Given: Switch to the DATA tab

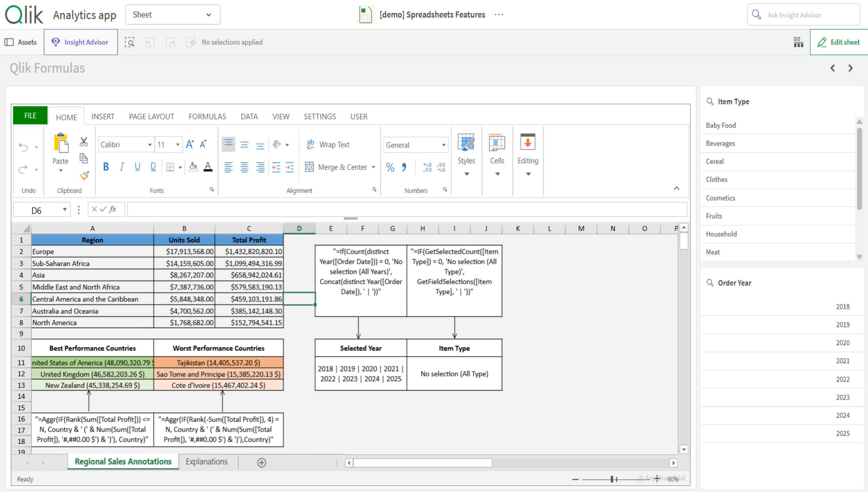Looking at the screenshot, I should 249,117.
